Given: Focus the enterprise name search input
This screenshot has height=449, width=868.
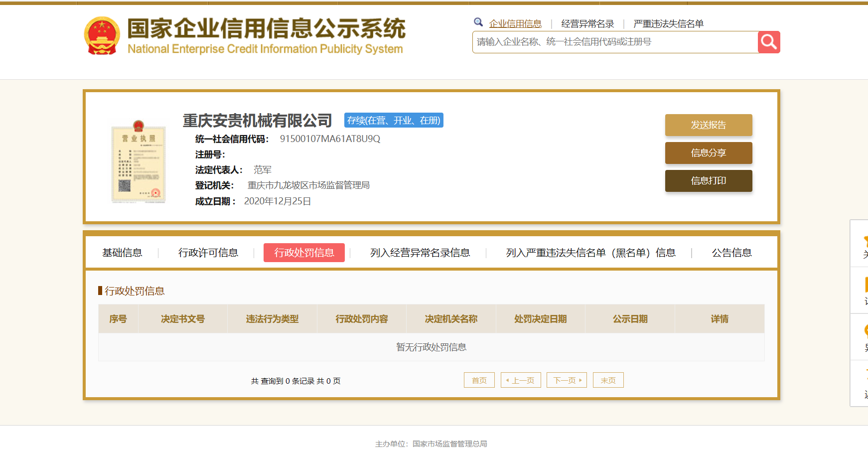Looking at the screenshot, I should 615,42.
